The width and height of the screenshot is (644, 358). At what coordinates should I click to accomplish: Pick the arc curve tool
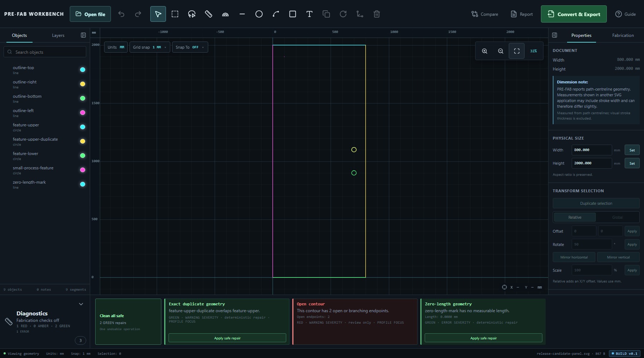276,14
